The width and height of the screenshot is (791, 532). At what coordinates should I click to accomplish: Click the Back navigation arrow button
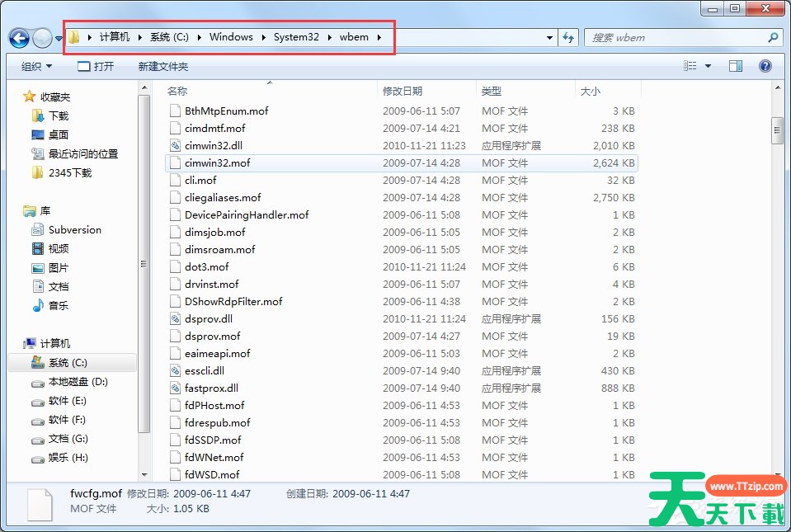point(19,38)
